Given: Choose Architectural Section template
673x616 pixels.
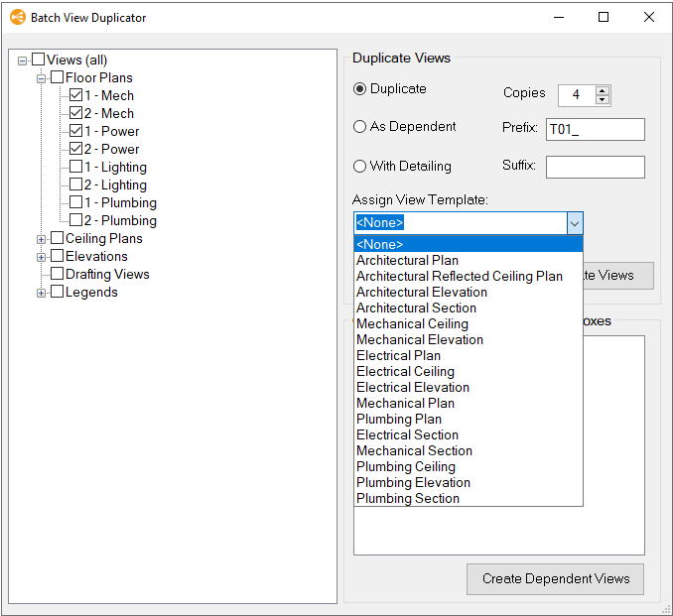Looking at the screenshot, I should (469, 308).
